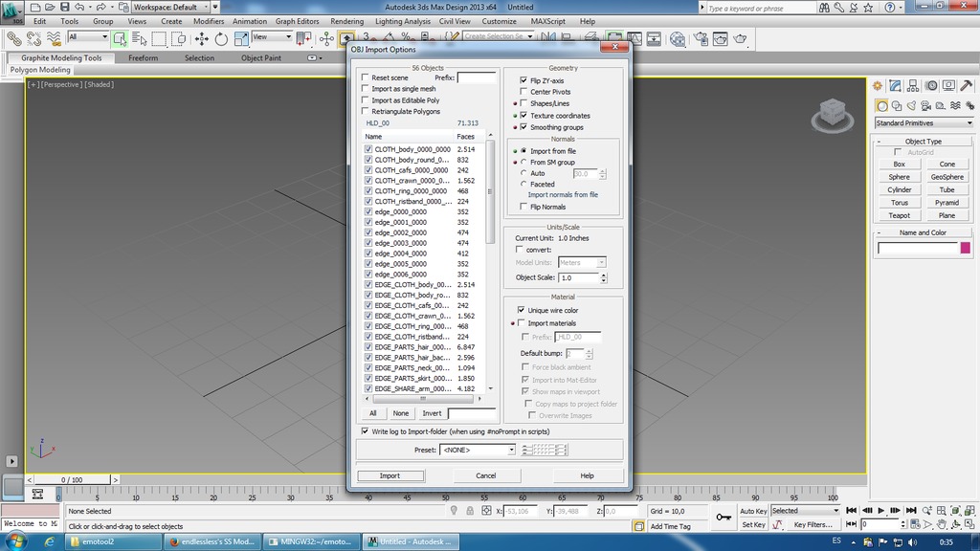The width and height of the screenshot is (980, 551).
Task: Open the Display tab in command panel
Action: tap(948, 85)
